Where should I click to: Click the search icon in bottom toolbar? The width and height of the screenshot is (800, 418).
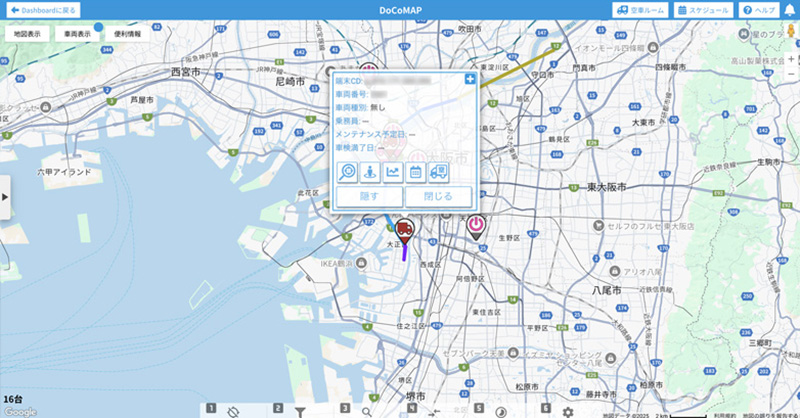tap(367, 411)
